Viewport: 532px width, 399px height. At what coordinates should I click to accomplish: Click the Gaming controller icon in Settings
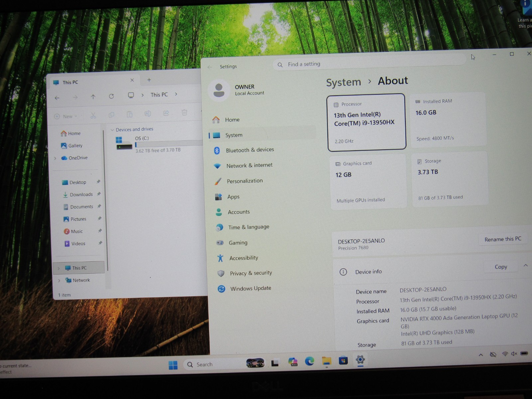(x=220, y=243)
